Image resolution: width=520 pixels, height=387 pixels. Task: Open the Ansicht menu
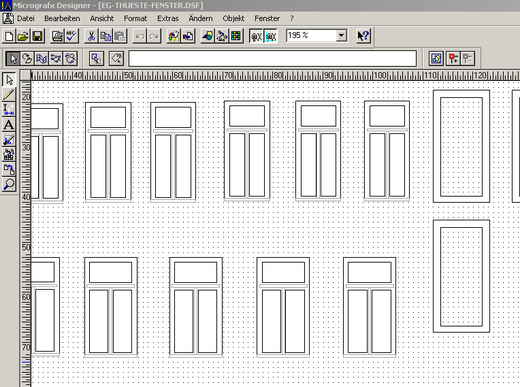click(102, 19)
